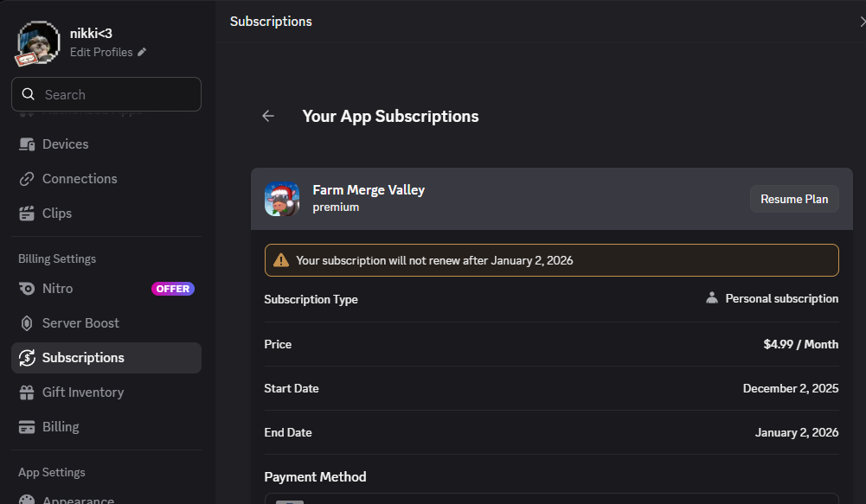
Task: Click the Clips icon in sidebar
Action: click(x=27, y=214)
